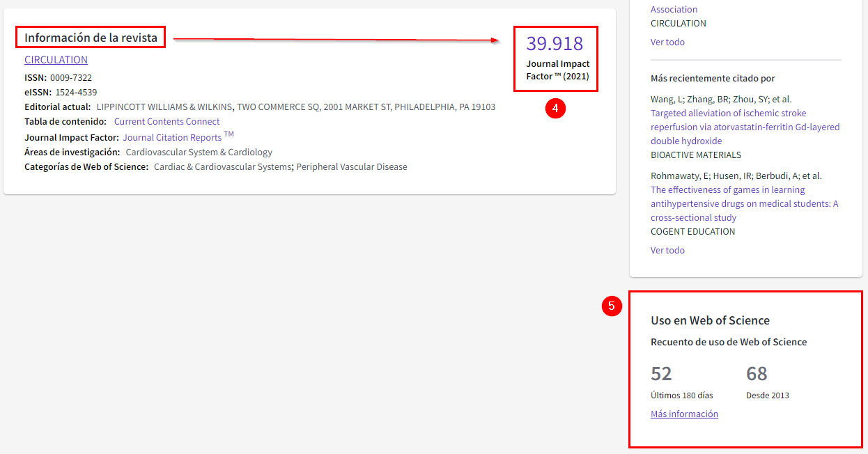Click Peripheral Vascular Disease category
The width and height of the screenshot is (868, 454).
352,167
